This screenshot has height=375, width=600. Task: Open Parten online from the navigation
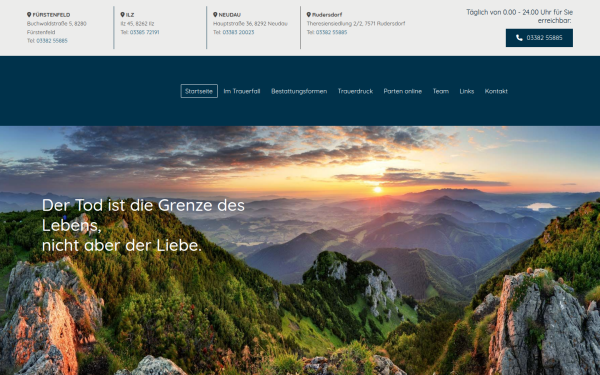[403, 91]
